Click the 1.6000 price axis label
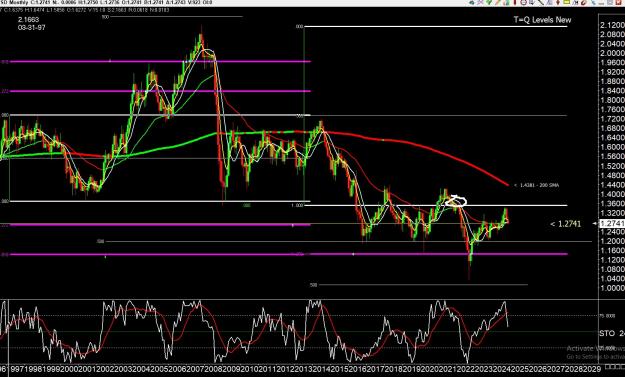The width and height of the screenshot is (625, 377). coord(612,147)
